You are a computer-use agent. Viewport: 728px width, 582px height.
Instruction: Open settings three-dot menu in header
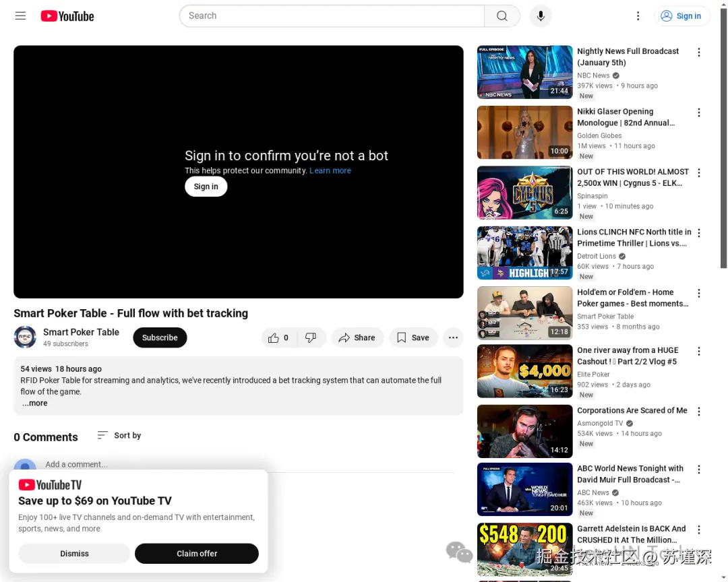click(x=638, y=15)
